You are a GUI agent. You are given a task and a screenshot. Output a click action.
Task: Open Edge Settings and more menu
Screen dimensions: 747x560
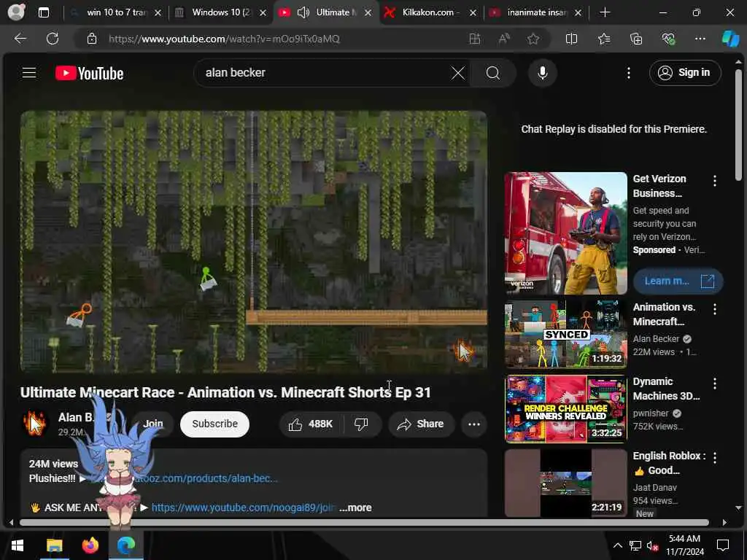700,39
